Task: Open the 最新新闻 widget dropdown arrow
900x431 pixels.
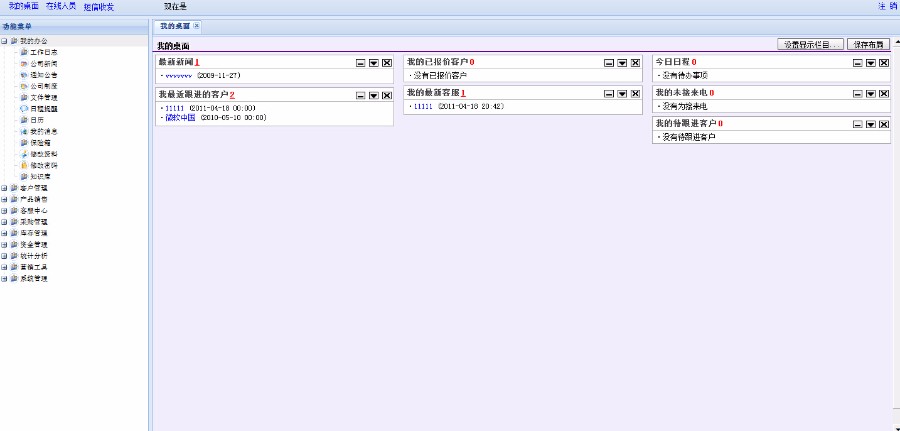Action: 374,63
